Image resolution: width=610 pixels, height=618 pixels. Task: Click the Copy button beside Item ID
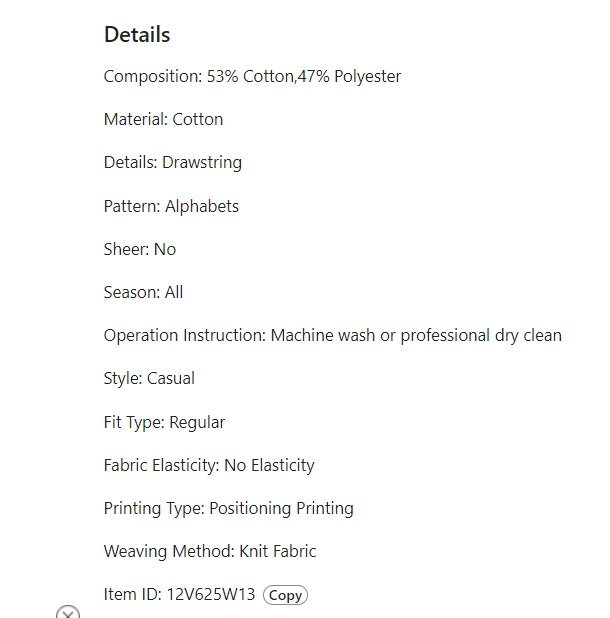click(x=285, y=595)
